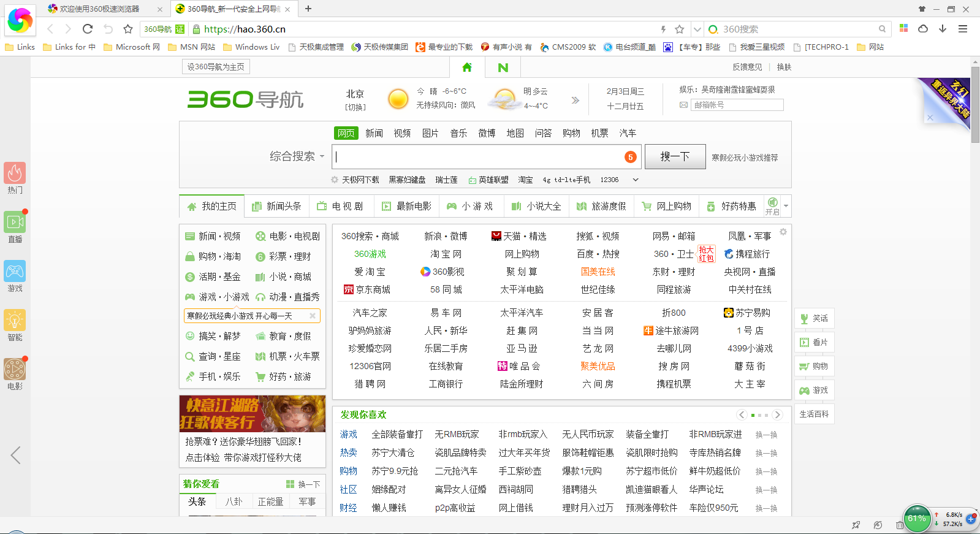This screenshot has height=534, width=980.
Task: Click 换一下 in 猜你爱看
Action: (303, 484)
